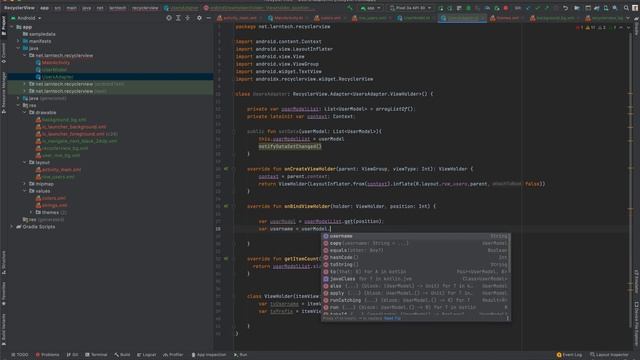640x360 pixels.
Task: Open Search Everywhere magnifier icon
Action: click(x=626, y=8)
